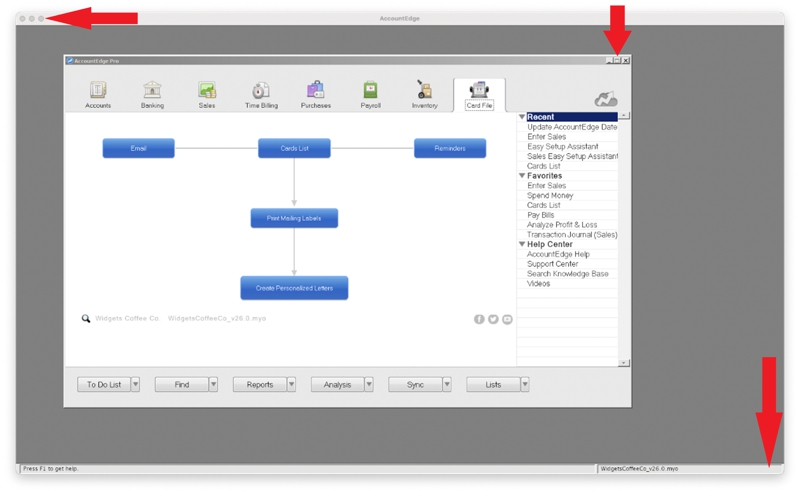Click the Email flowchart button

138,148
